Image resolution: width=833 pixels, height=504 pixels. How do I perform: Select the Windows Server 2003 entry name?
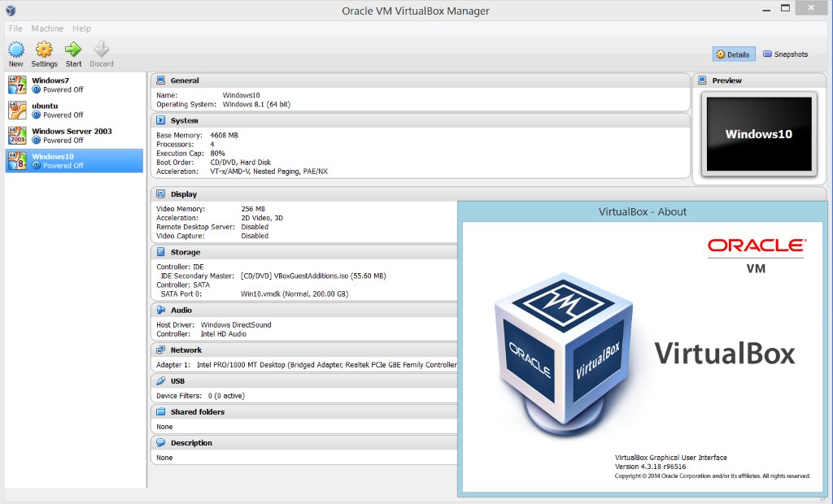coord(72,131)
